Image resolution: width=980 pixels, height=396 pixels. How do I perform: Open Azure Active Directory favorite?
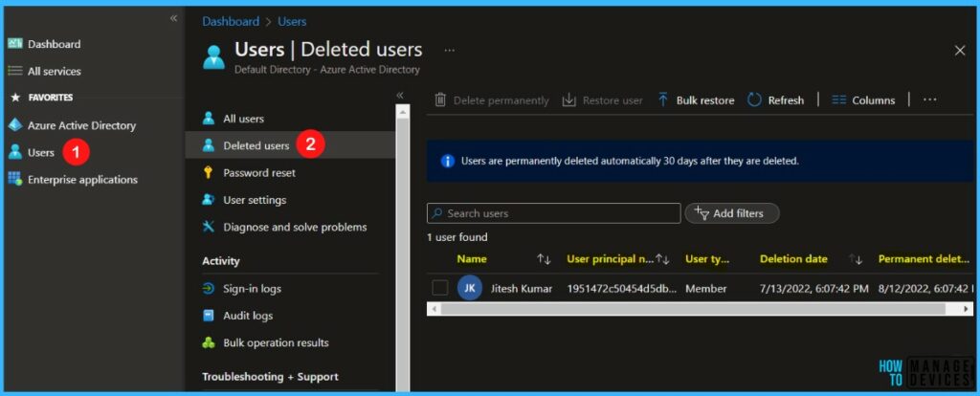pos(81,125)
